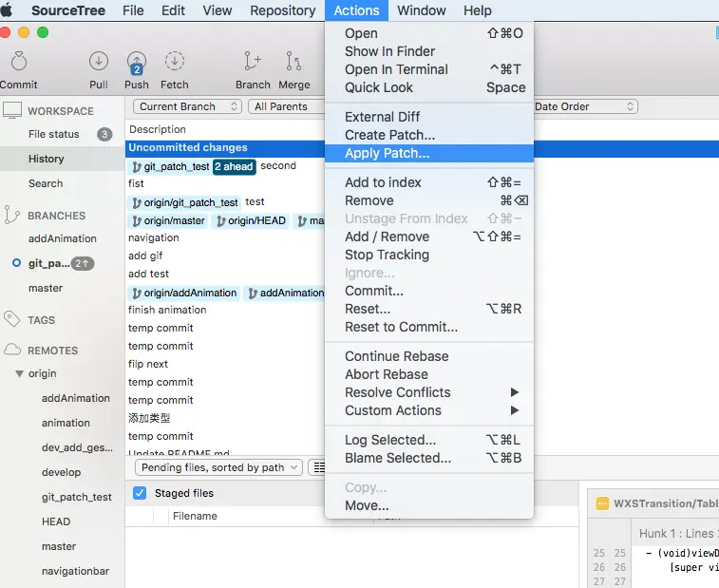Select the addAnimation local branch
This screenshot has height=588, width=719.
click(63, 238)
